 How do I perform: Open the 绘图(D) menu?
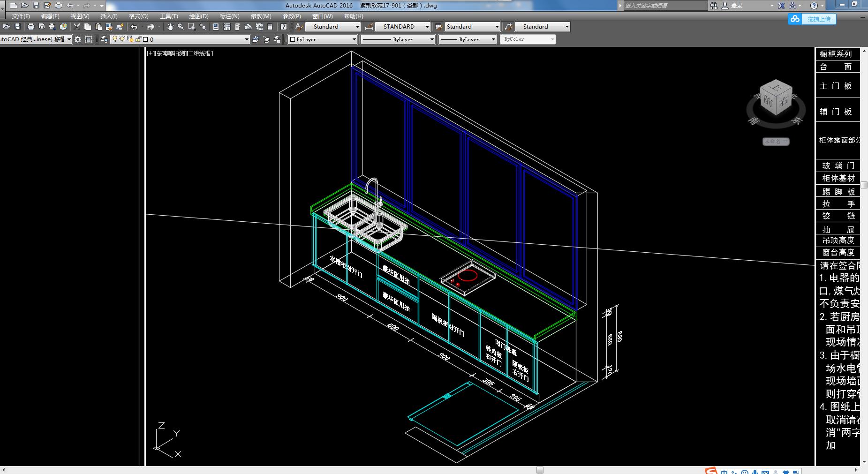click(199, 16)
